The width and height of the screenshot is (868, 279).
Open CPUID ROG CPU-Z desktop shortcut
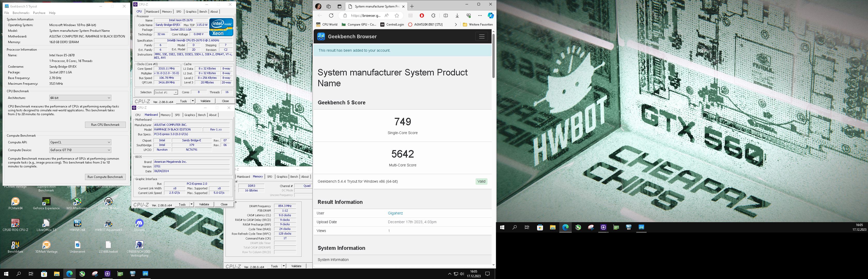pyautogui.click(x=16, y=225)
